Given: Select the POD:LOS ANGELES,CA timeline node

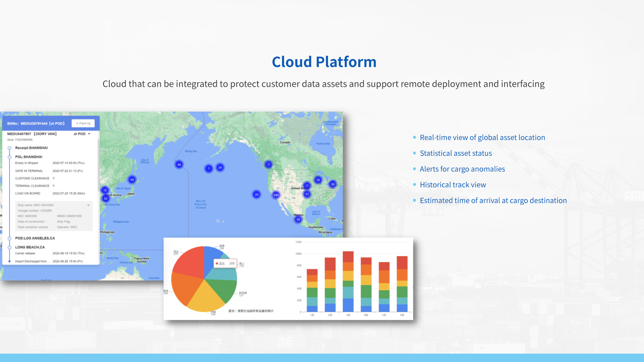Looking at the screenshot, I should 9,238.
